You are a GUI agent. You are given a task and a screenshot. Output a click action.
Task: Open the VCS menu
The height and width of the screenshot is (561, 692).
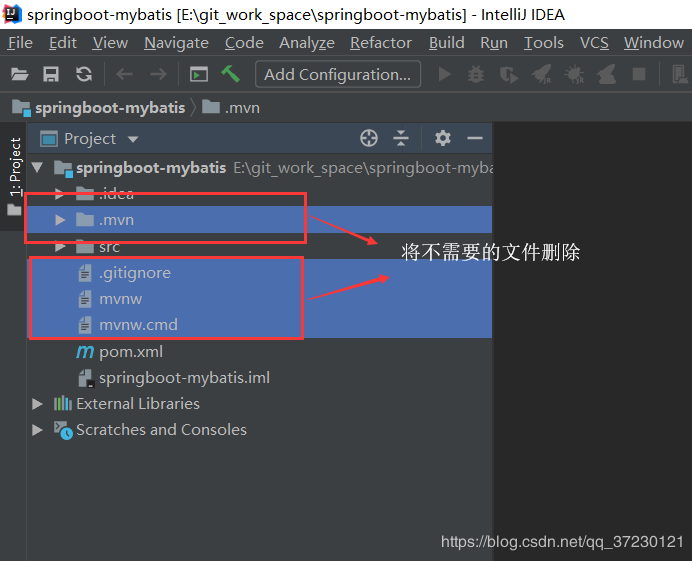(594, 43)
